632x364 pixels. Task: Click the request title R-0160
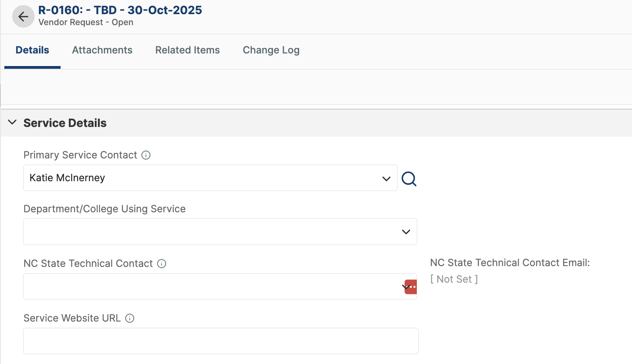pos(119,10)
